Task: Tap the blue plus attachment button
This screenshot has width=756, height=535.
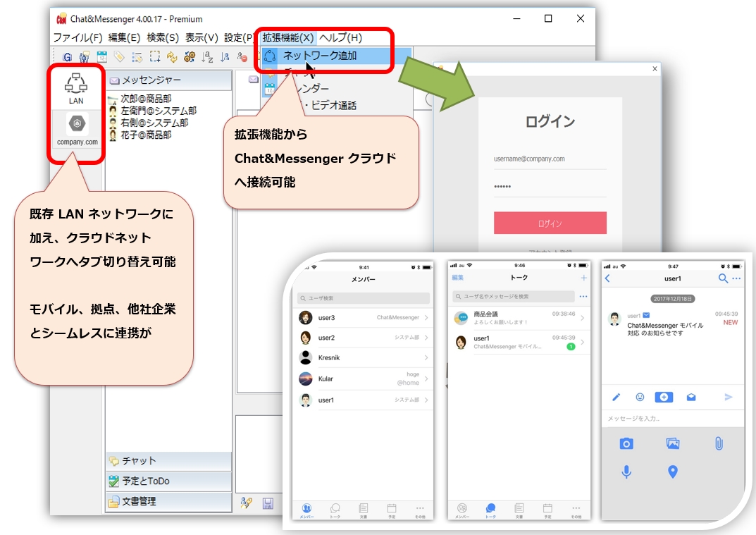Action: (664, 397)
